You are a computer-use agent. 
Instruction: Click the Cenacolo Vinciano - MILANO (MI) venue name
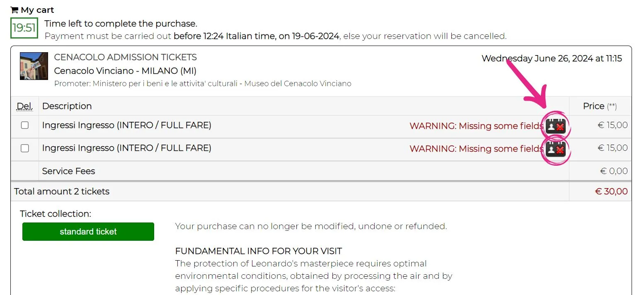[x=125, y=70]
